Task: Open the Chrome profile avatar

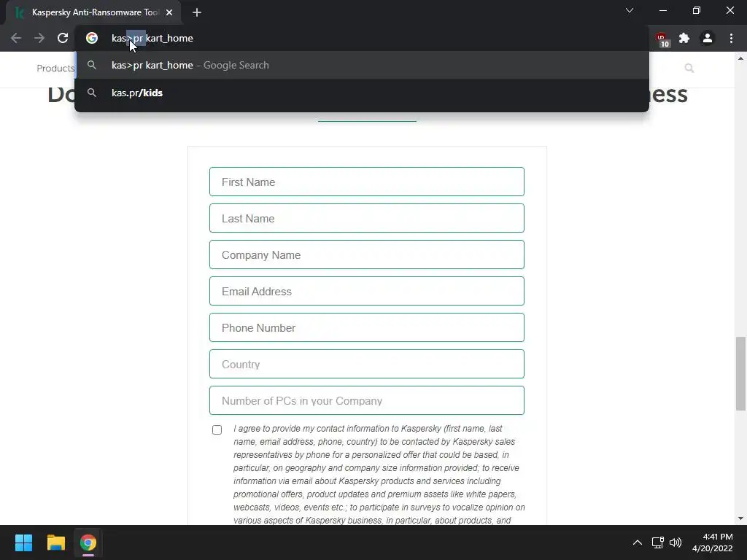Action: coord(708,38)
